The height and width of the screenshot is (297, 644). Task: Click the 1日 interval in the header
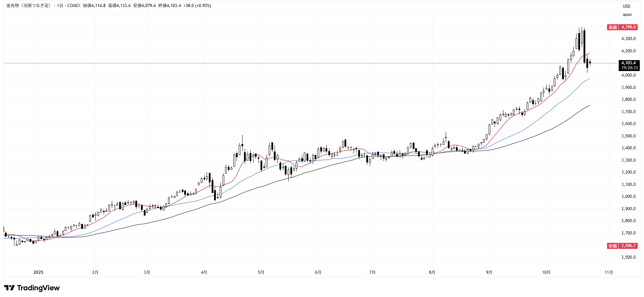pos(60,6)
